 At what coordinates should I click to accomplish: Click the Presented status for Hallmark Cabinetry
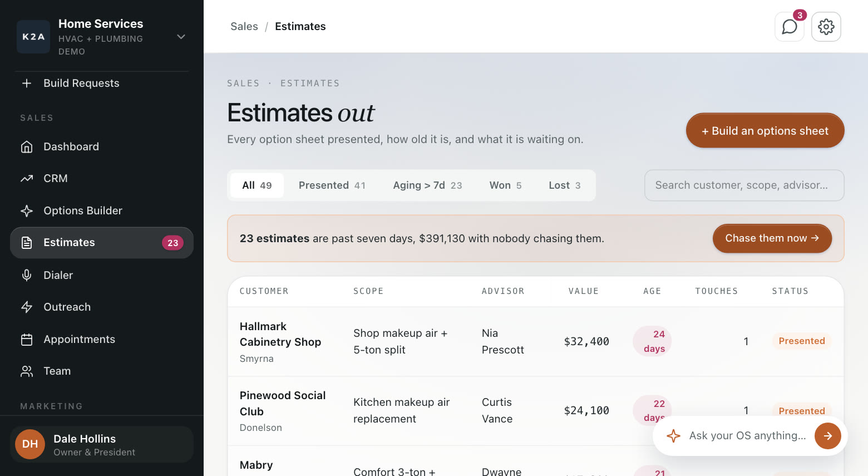(x=802, y=341)
